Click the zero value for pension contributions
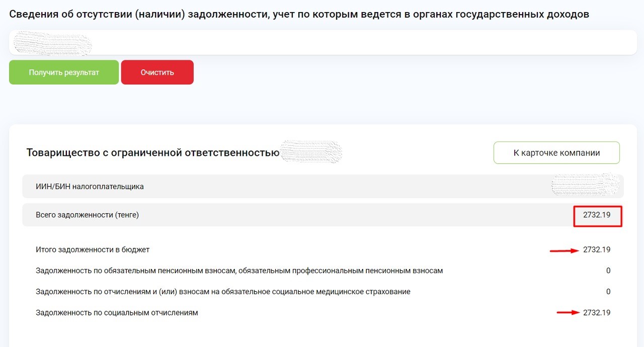 point(608,271)
